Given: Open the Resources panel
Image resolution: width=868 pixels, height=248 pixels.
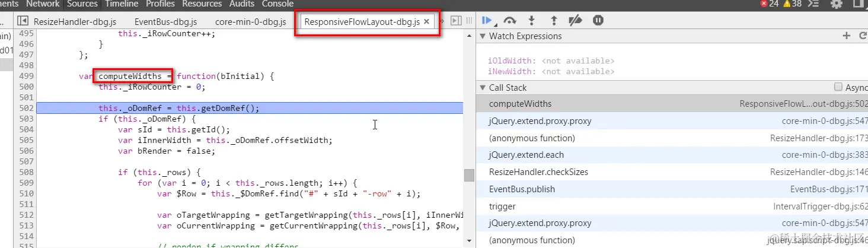Looking at the screenshot, I should [202, 4].
